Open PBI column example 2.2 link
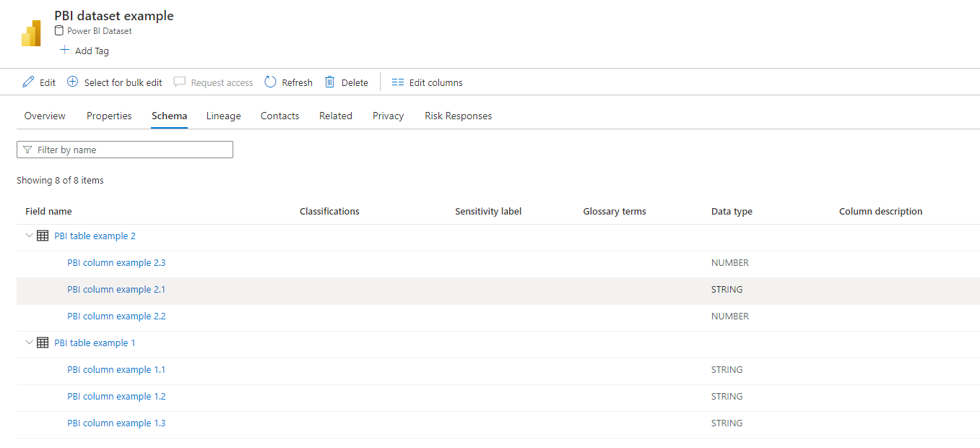The width and height of the screenshot is (980, 448). coord(116,316)
